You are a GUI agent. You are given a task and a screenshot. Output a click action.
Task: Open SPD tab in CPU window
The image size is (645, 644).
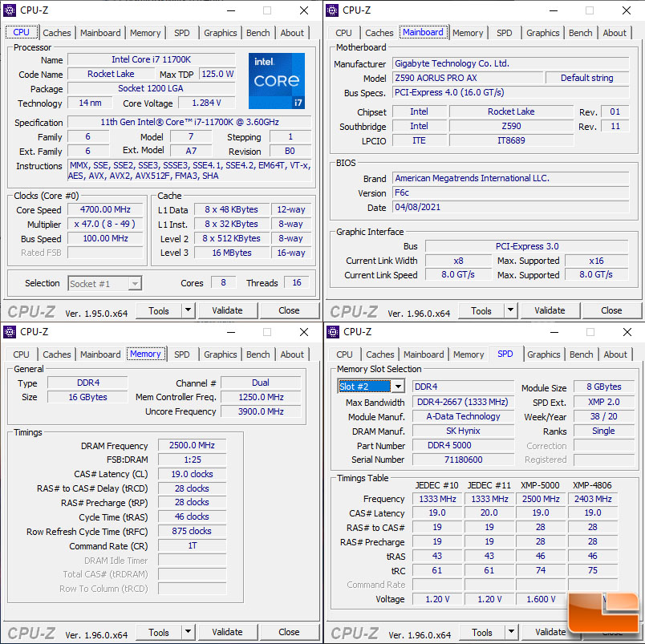pos(182,33)
